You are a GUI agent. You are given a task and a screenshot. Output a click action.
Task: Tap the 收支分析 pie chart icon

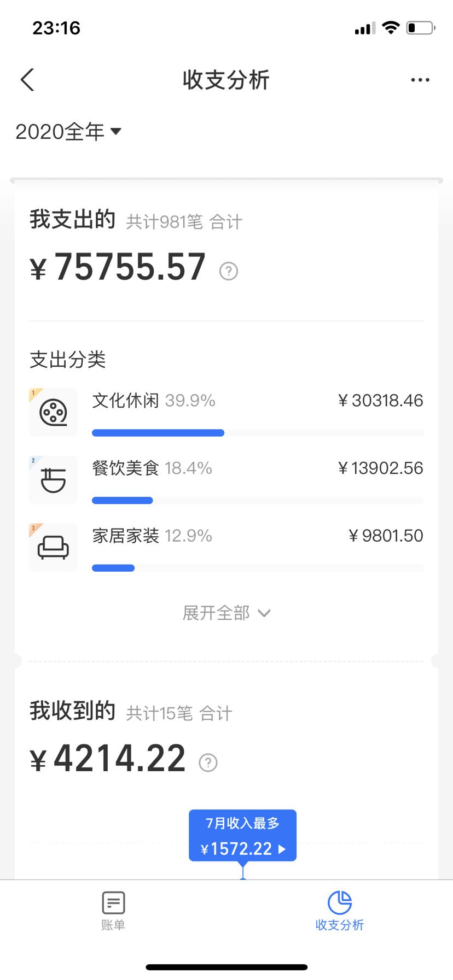tap(340, 902)
